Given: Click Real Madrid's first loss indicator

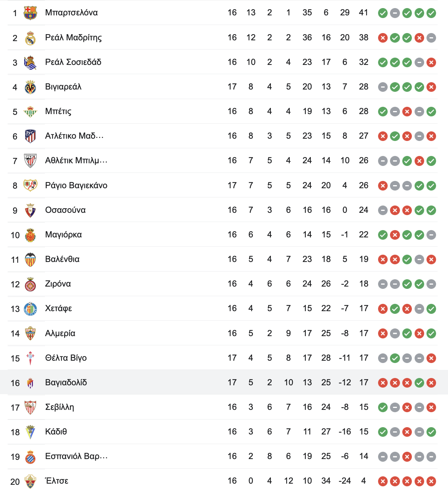Looking at the screenshot, I should click(383, 38).
